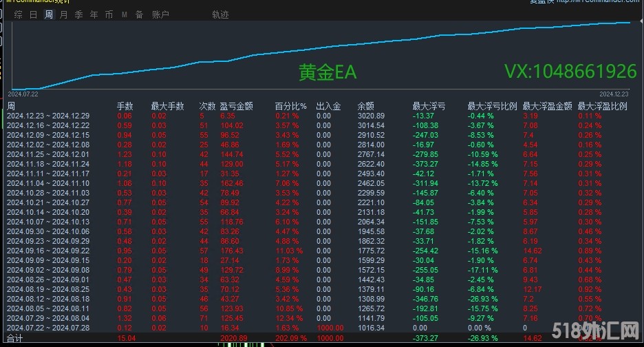
Task: Select the 2024.09.16 ~ 2024.09.22 week row
Action: (x=47, y=251)
